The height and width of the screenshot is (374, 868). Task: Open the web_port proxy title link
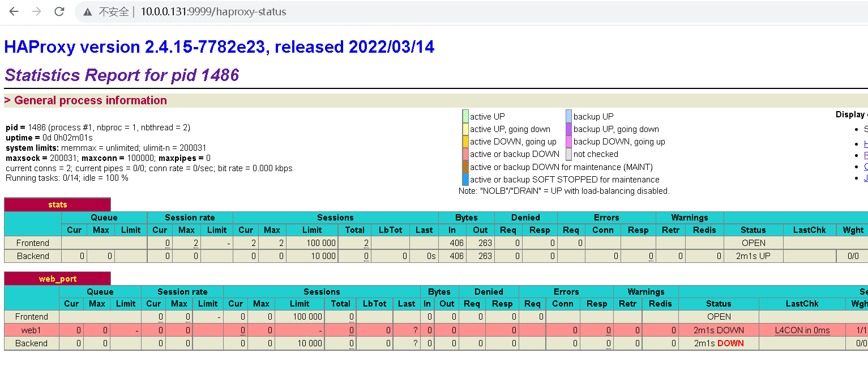[x=58, y=279]
